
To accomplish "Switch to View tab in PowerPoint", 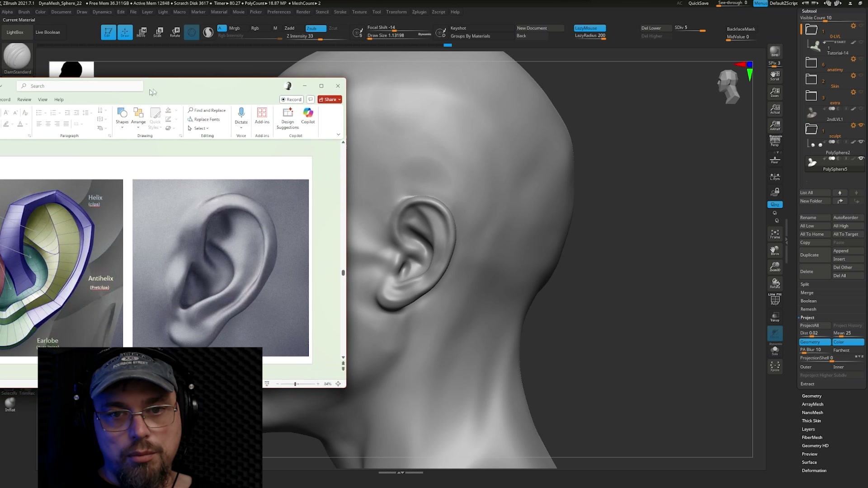I will [x=42, y=99].
